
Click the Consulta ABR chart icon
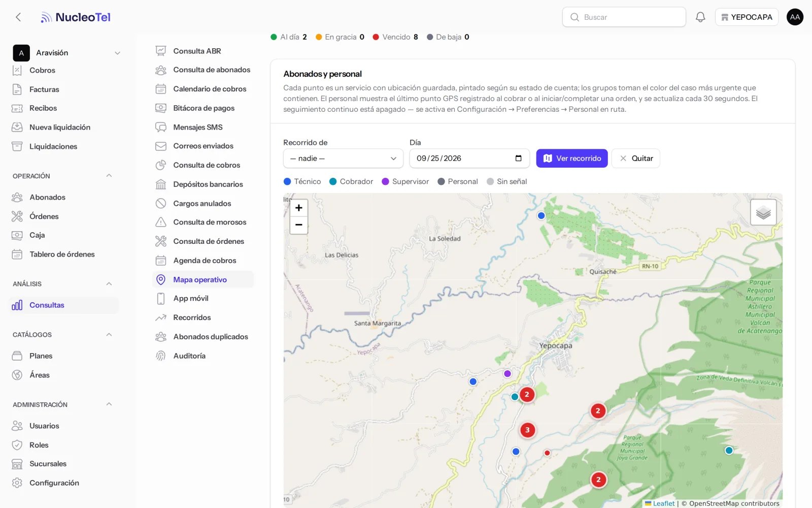tap(161, 51)
